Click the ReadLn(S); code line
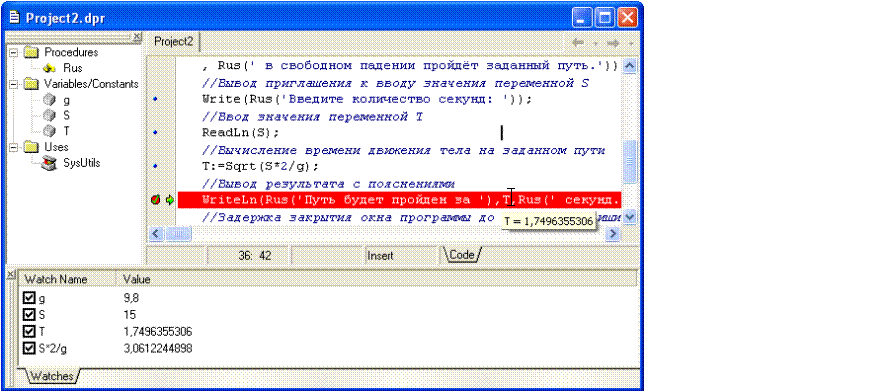Screen dimensions: 881x392 (x=240, y=133)
